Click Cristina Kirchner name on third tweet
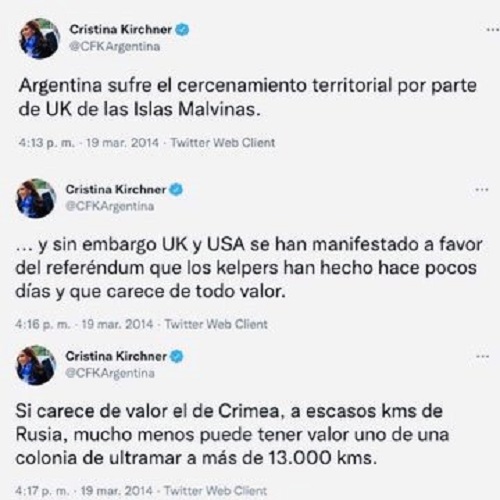The height and width of the screenshot is (500, 500). click(116, 356)
